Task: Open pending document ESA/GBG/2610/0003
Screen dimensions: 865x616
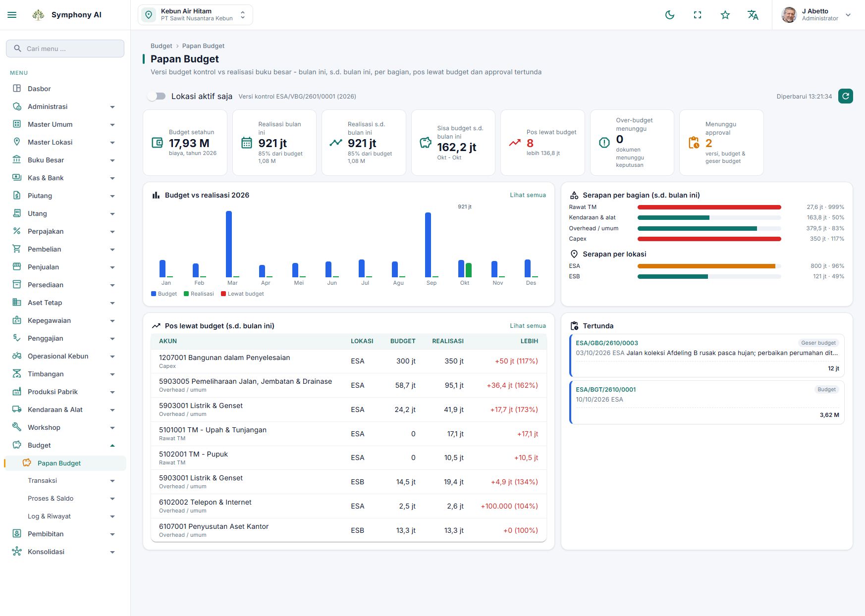Action: (x=707, y=355)
